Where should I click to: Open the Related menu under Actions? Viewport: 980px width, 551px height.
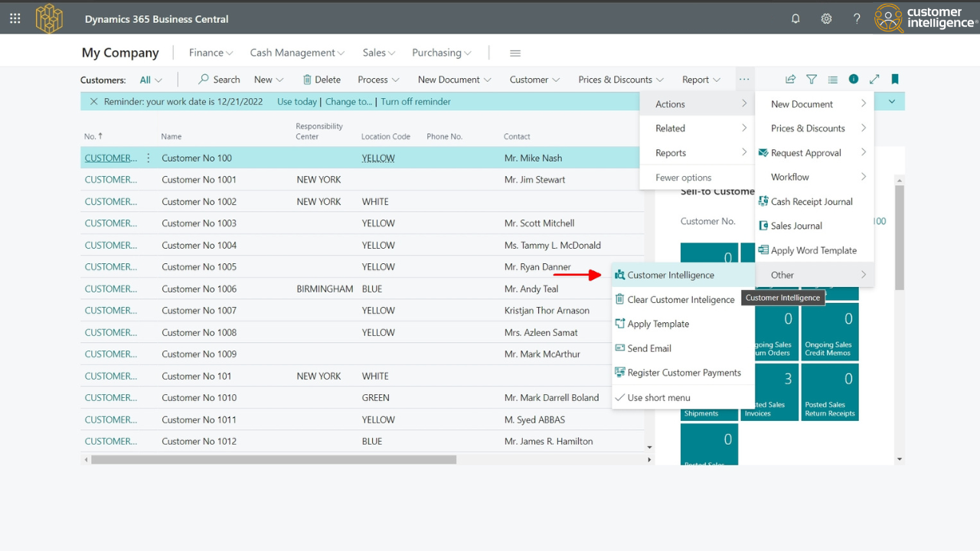click(x=669, y=128)
